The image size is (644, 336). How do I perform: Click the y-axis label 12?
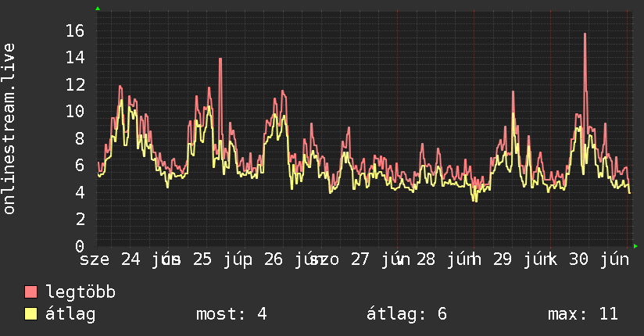point(75,85)
